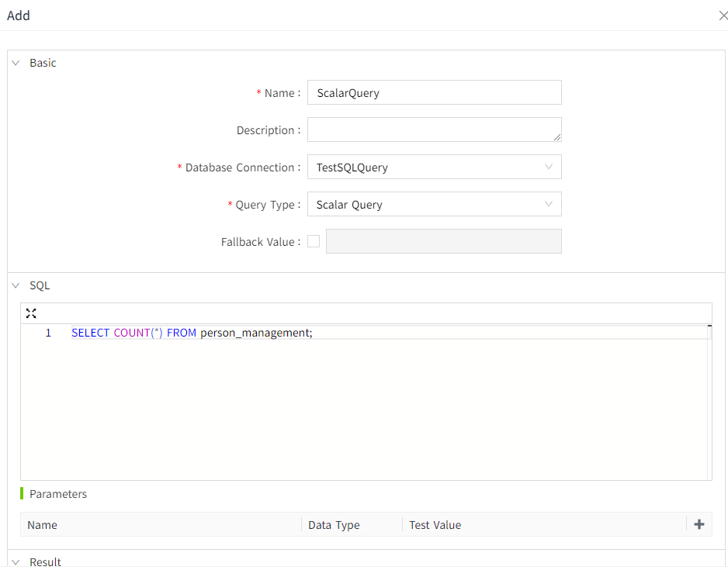The height and width of the screenshot is (570, 728).
Task: Click the Data Type column header
Action: coord(334,525)
